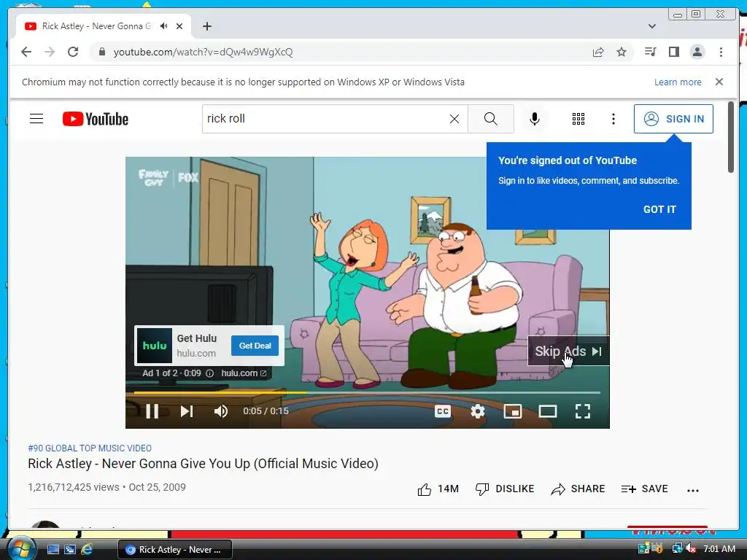Mute the video with volume icon
Viewport: 747px width, 560px height.
pos(220,411)
